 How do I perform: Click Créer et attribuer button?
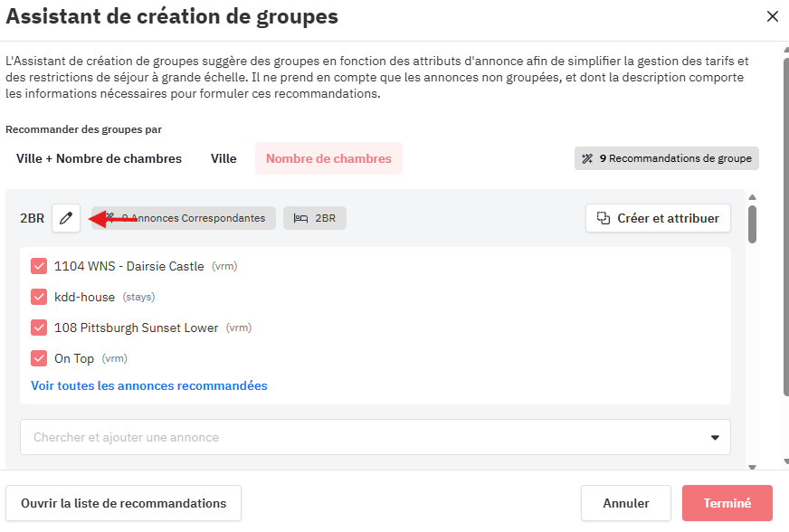click(658, 218)
